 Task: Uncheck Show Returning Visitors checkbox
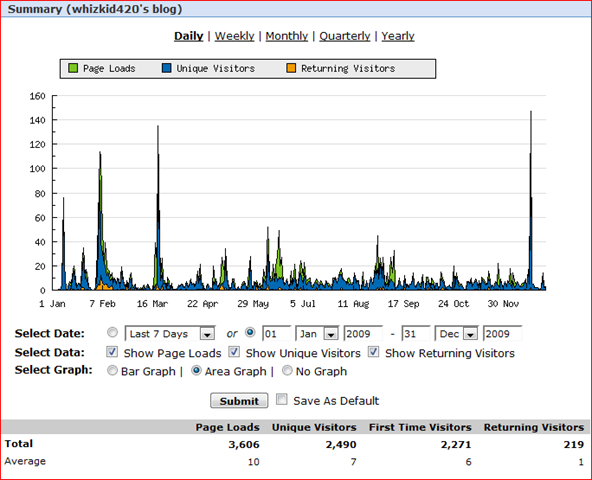pyautogui.click(x=373, y=352)
